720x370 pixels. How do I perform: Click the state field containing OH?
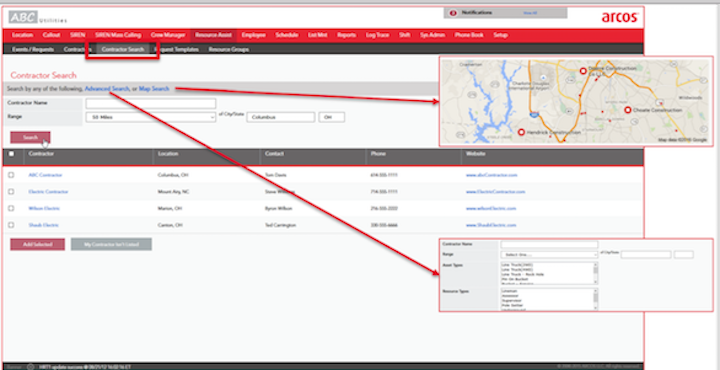pyautogui.click(x=332, y=117)
